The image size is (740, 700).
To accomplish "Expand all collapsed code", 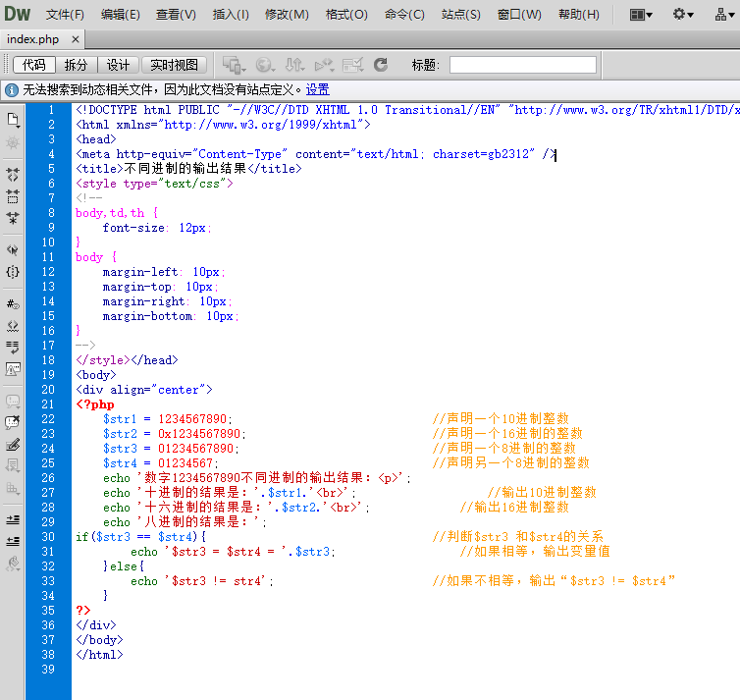I will click(x=13, y=218).
